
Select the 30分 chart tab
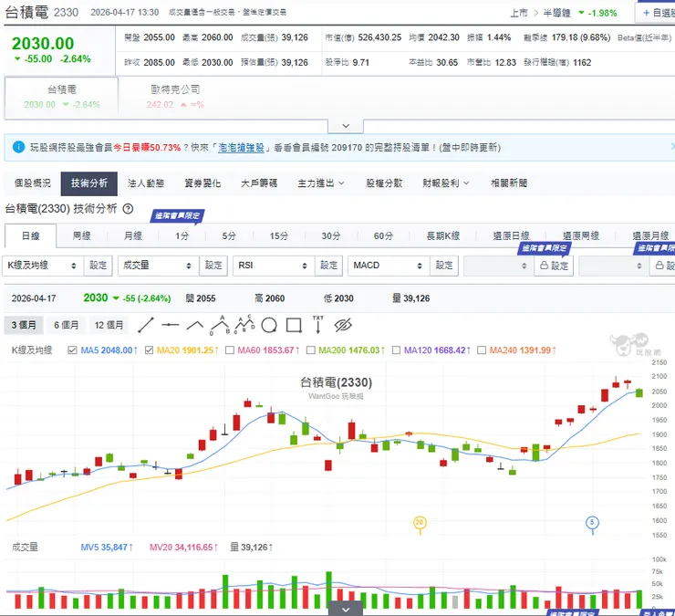pyautogui.click(x=331, y=236)
